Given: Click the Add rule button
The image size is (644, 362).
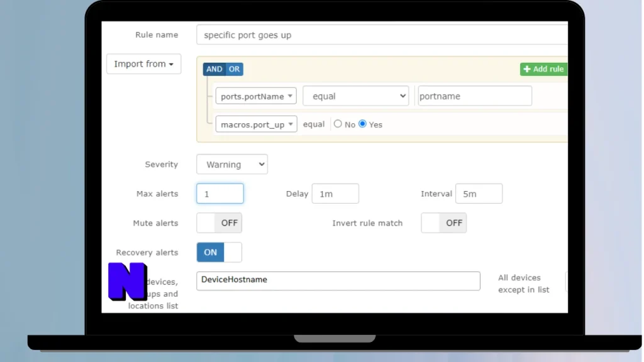Looking at the screenshot, I should [x=544, y=69].
